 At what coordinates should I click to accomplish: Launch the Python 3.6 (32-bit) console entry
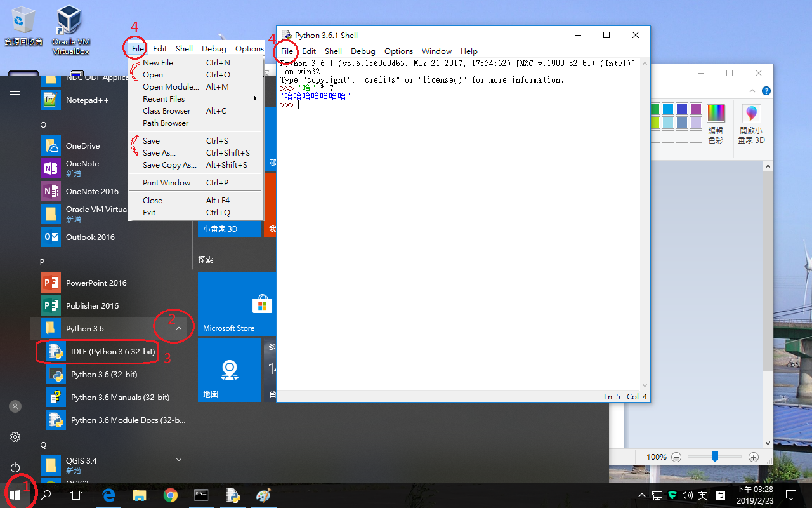point(103,375)
